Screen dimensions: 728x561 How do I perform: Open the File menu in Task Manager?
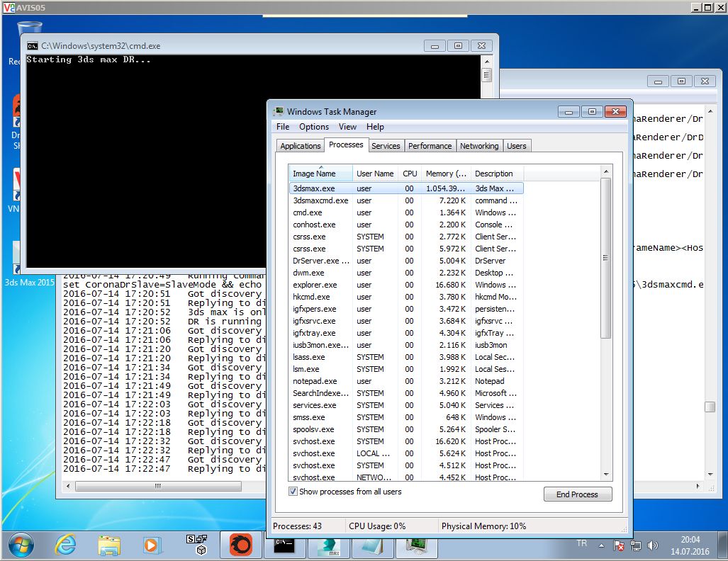(283, 127)
